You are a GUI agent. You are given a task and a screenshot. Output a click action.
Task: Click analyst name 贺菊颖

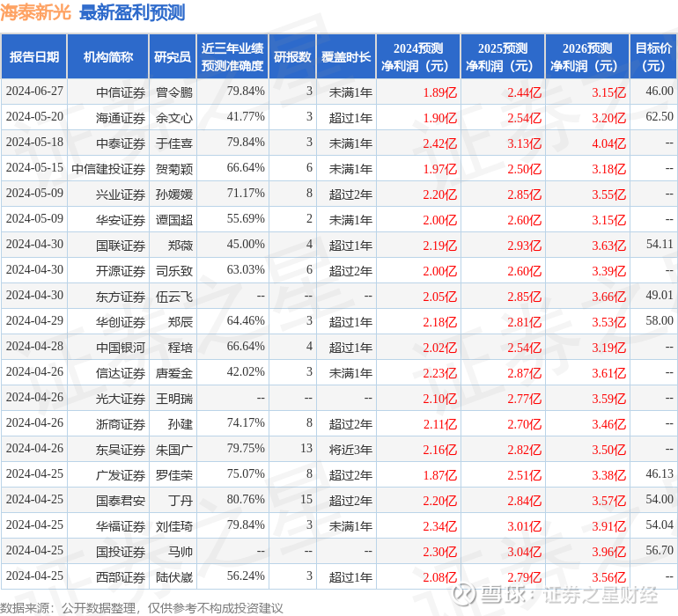click(173, 168)
